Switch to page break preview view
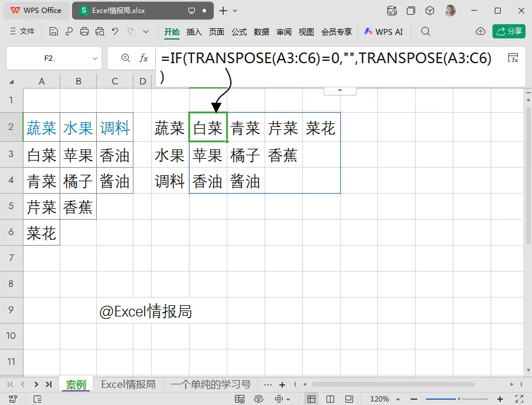Screen dimensions: 532x405 [x=330, y=399]
